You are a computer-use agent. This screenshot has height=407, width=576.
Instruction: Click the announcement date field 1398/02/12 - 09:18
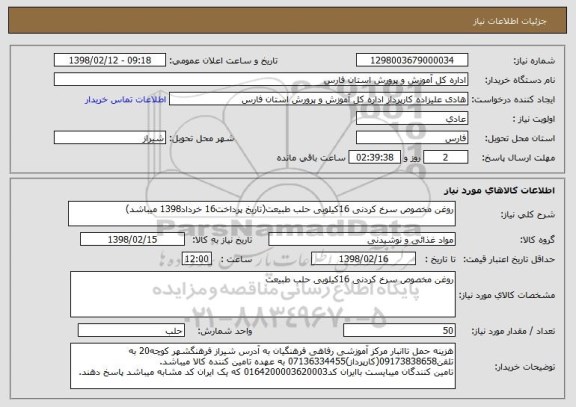click(110, 60)
